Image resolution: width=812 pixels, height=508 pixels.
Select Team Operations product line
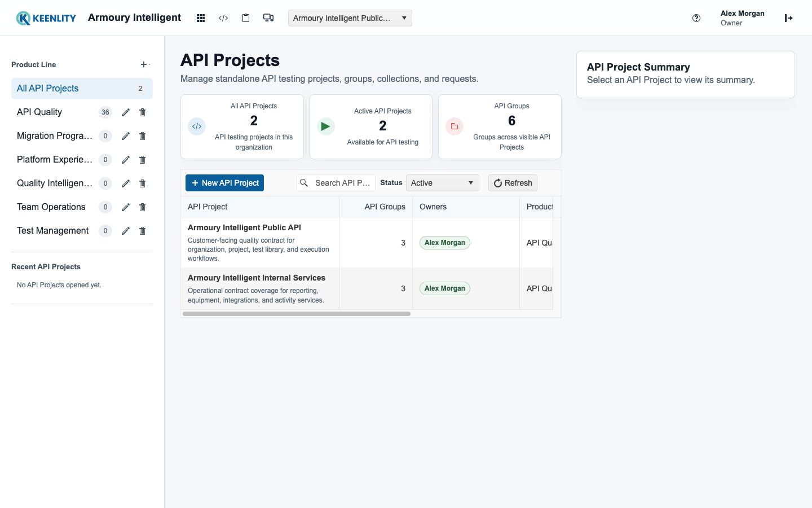[51, 207]
